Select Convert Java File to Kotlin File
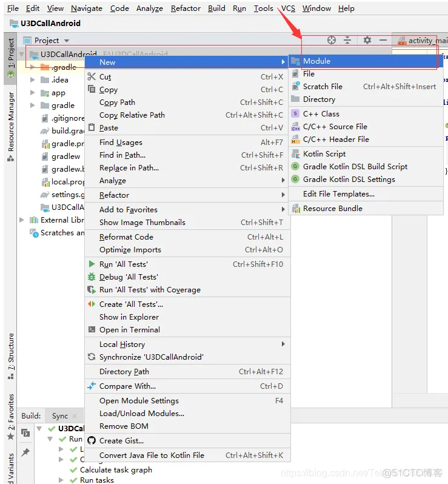448x484 pixels. pyautogui.click(x=187, y=455)
